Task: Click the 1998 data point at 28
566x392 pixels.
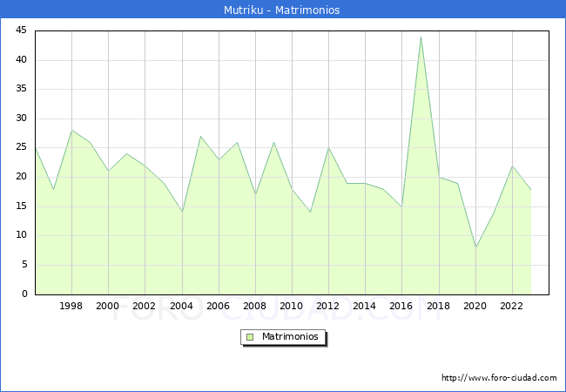Action: pyautogui.click(x=71, y=131)
